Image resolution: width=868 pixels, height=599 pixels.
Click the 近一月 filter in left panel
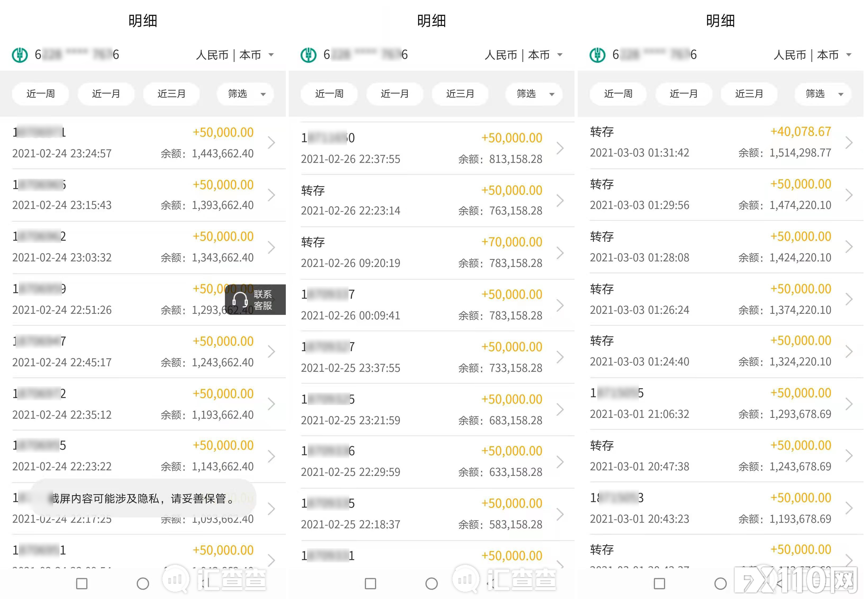(x=106, y=94)
